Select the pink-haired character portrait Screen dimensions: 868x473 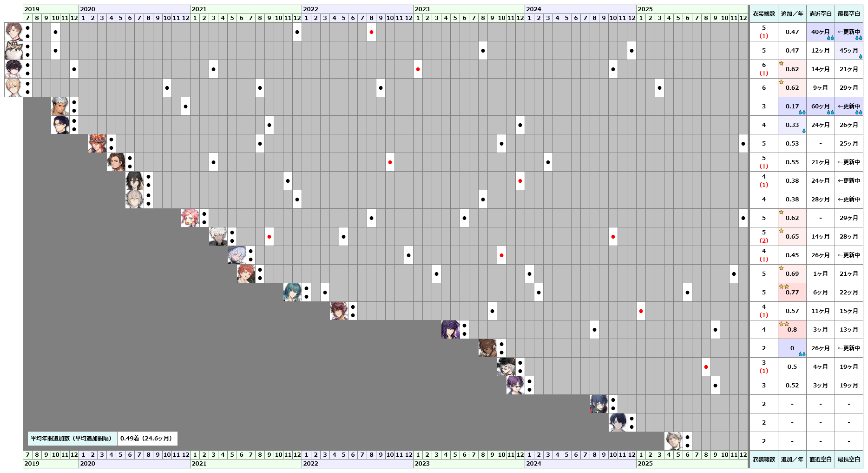coord(190,218)
